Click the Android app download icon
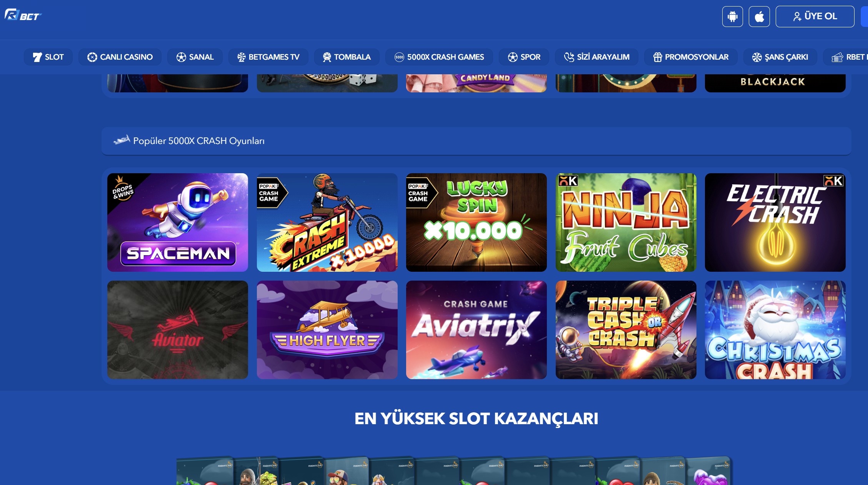Image resolution: width=868 pixels, height=485 pixels. coord(732,17)
